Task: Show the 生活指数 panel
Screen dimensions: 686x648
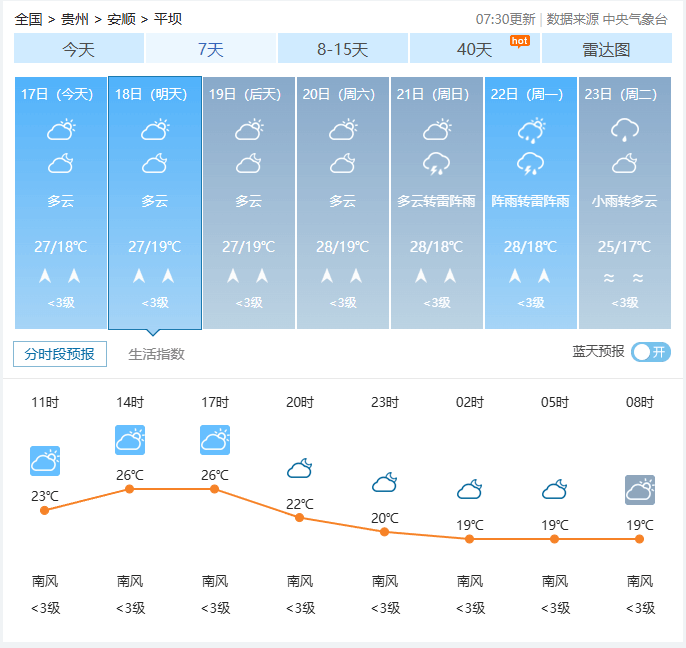Action: click(156, 354)
